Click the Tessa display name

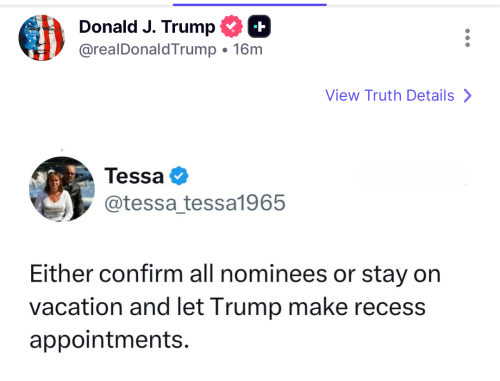click(x=134, y=176)
